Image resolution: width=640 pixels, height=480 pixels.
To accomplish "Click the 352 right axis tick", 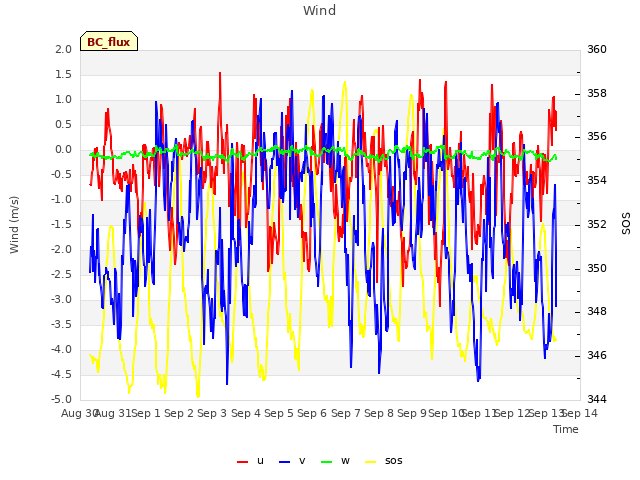I will (597, 224).
